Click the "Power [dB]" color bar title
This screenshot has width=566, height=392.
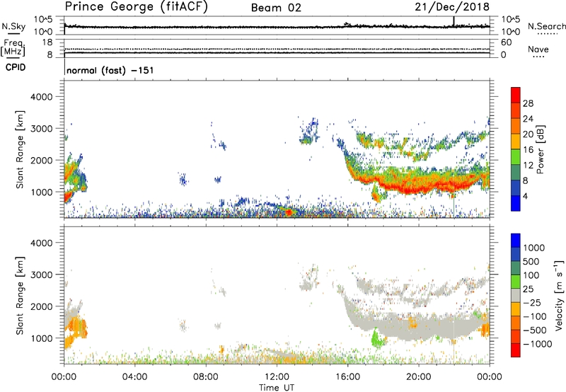tap(540, 149)
